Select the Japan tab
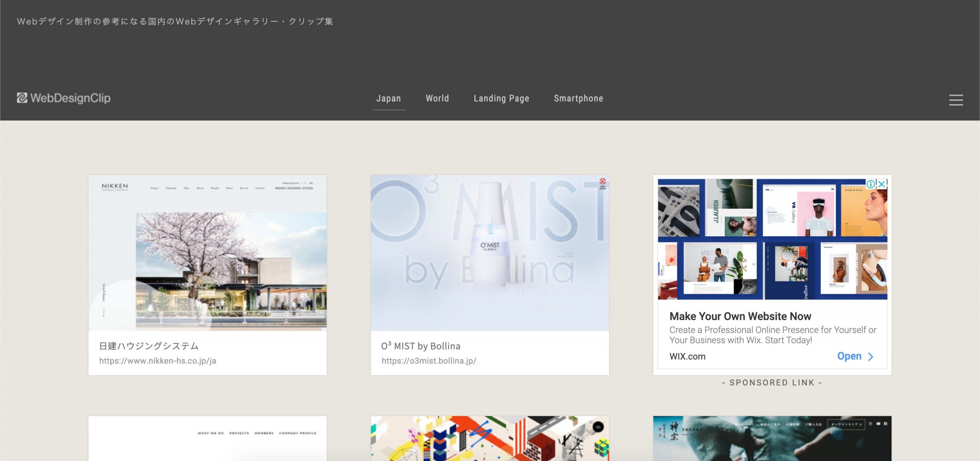 pyautogui.click(x=389, y=98)
